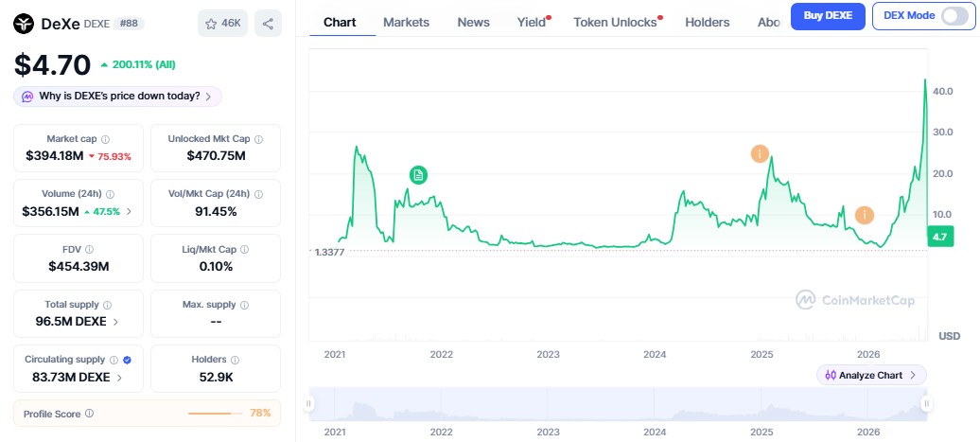980x442 pixels.
Task: Expand Total supply 96.5M DEXE chevron
Action: pyautogui.click(x=115, y=322)
